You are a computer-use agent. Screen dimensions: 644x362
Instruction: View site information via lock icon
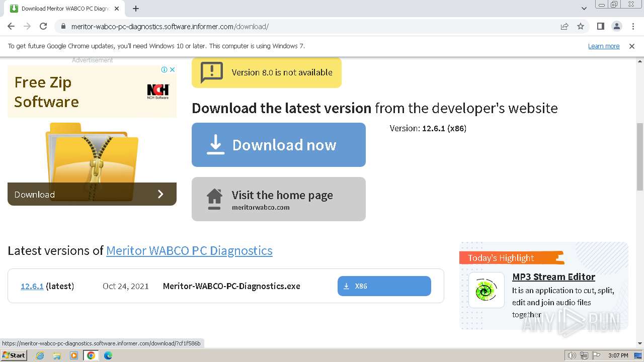click(x=63, y=26)
